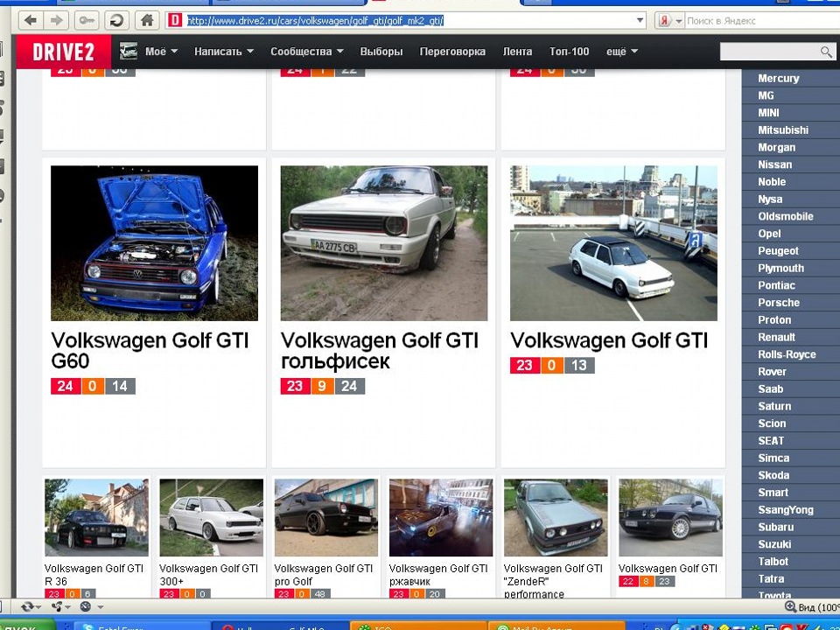This screenshot has height=630, width=840.
Task: Select Skoda in the brand list
Action: [x=773, y=475]
